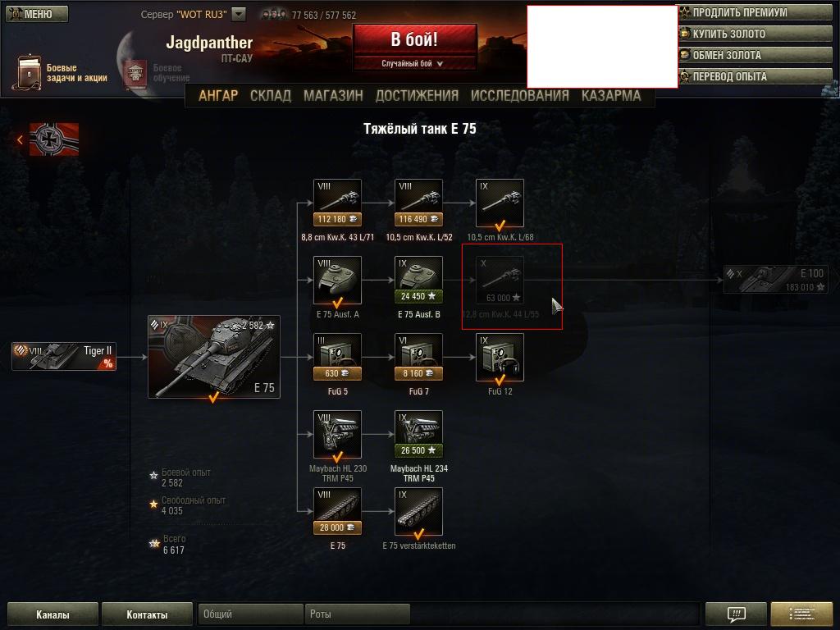The image size is (840, 630).
Task: Select the E 75 verstärkteketten tracks icon
Action: [419, 512]
